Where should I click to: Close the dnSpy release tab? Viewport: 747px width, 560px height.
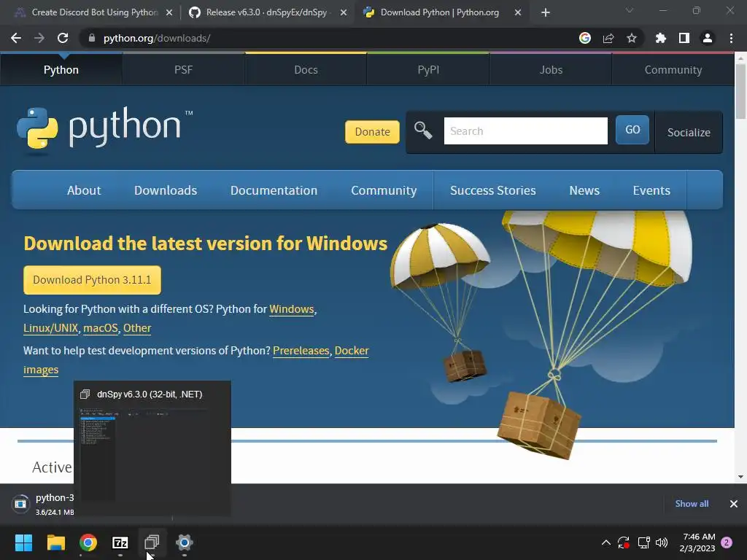click(344, 13)
